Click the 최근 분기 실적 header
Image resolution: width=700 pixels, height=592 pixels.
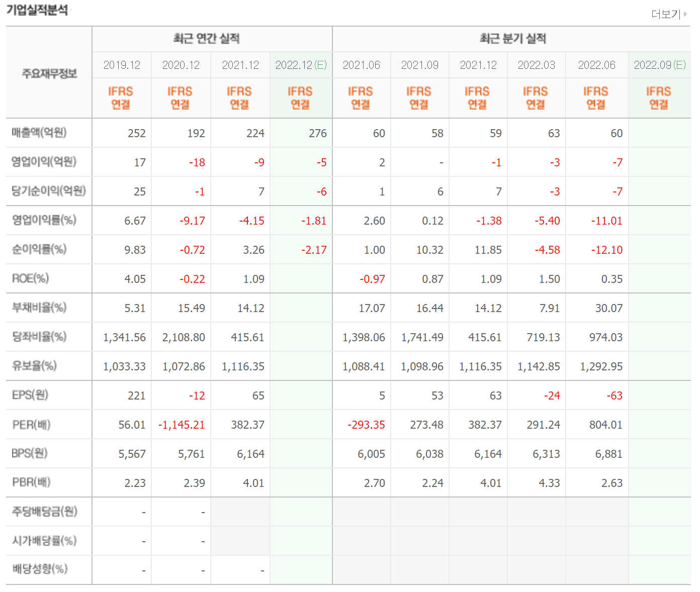coord(513,38)
